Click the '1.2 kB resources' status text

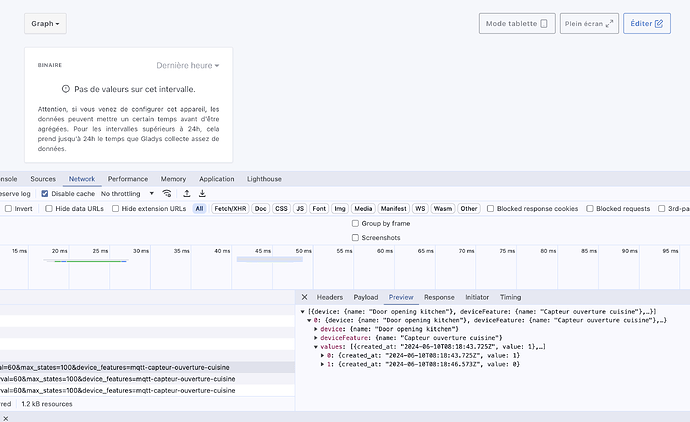coord(47,404)
